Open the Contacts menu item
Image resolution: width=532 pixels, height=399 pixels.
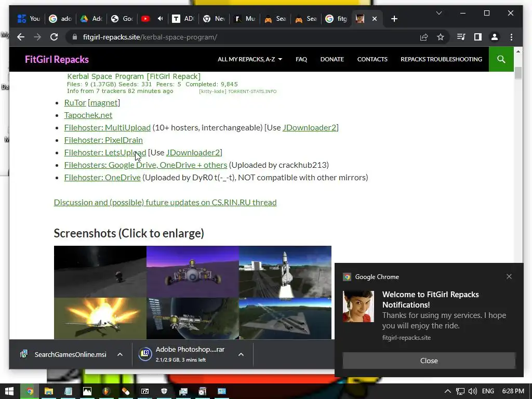pos(372,59)
